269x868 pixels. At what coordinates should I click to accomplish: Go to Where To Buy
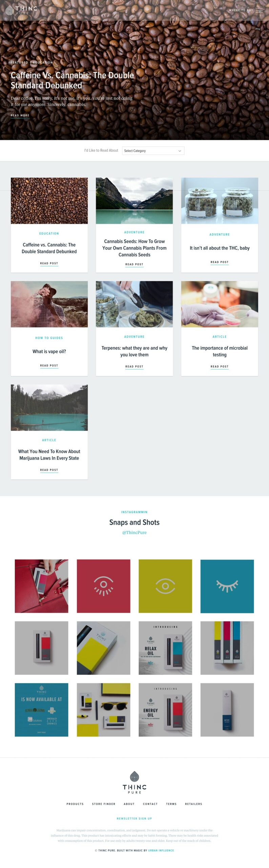pyautogui.click(x=241, y=10)
